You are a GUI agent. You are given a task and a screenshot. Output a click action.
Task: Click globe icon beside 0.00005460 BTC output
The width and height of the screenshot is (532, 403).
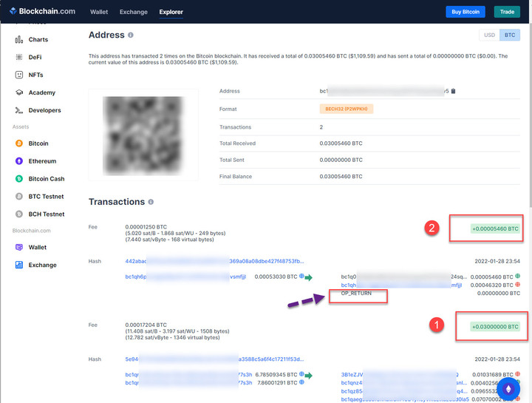(x=517, y=276)
